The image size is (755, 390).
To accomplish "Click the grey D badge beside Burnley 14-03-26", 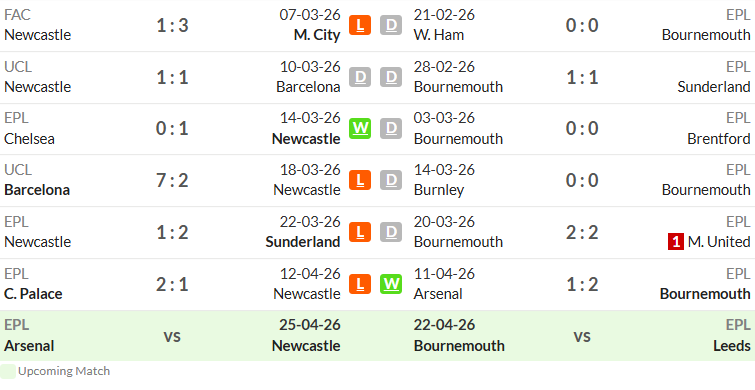I will [391, 180].
